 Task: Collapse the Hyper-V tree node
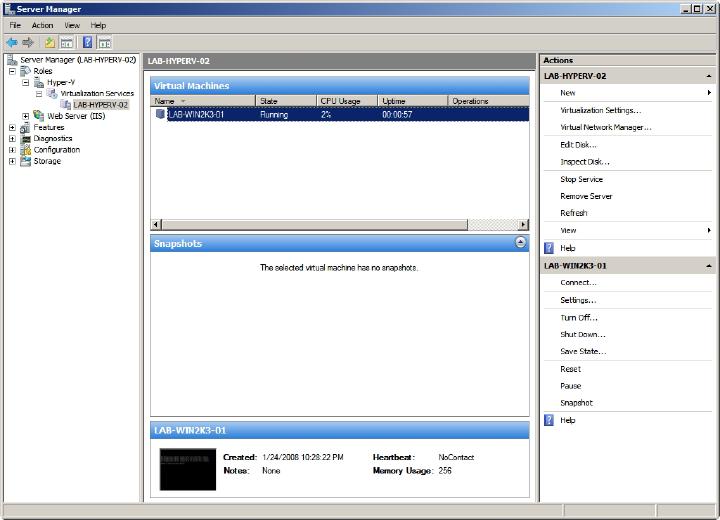(26, 83)
